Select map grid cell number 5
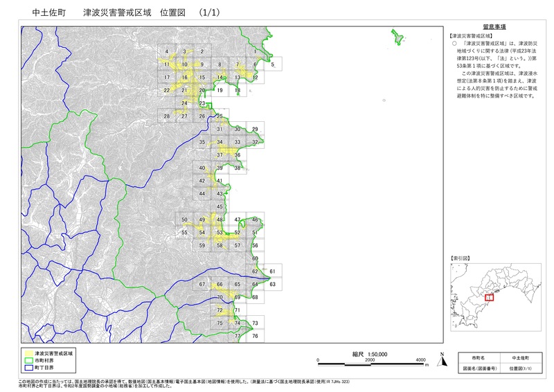This screenshot has height=392, width=554. pos(273,64)
